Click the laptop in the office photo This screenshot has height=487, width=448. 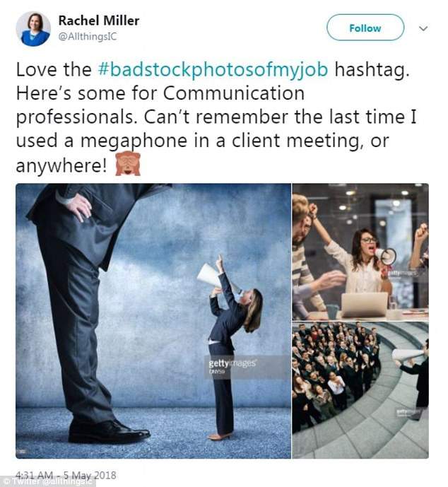point(365,305)
